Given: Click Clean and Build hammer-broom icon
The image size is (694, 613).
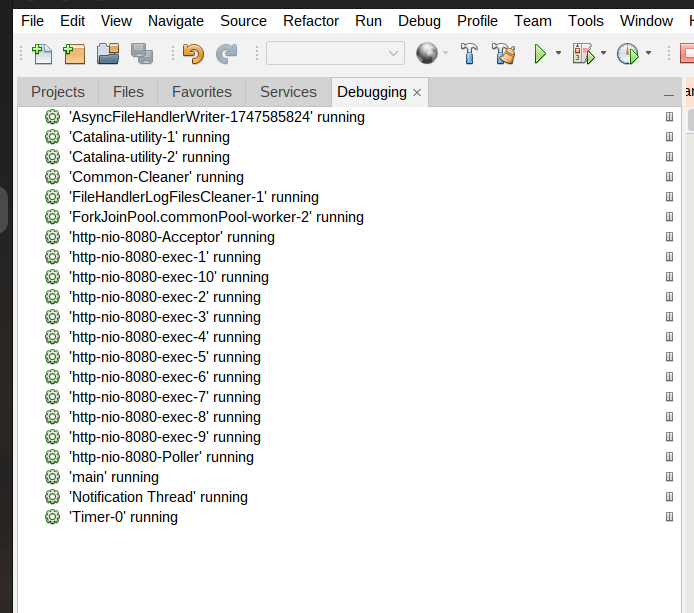Looking at the screenshot, I should coord(504,54).
